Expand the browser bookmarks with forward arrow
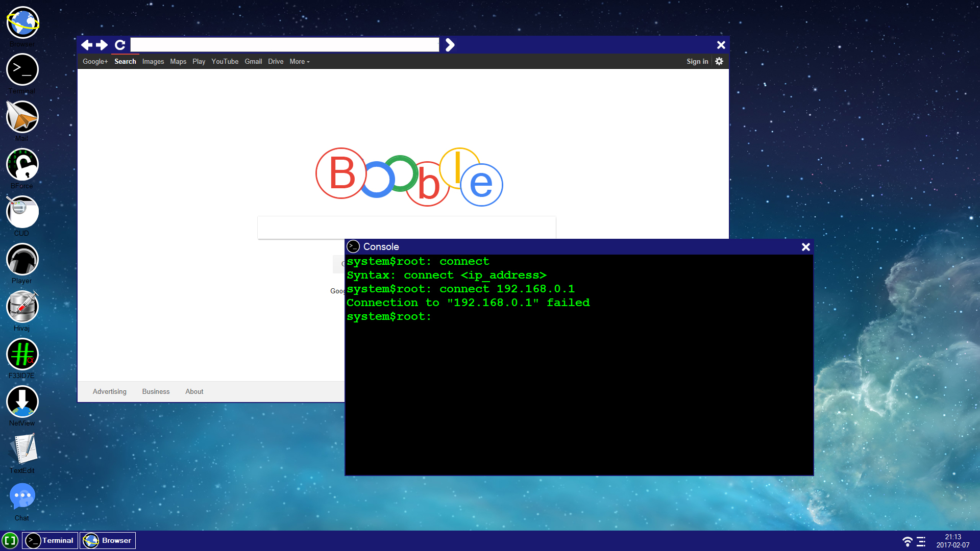 pos(450,44)
